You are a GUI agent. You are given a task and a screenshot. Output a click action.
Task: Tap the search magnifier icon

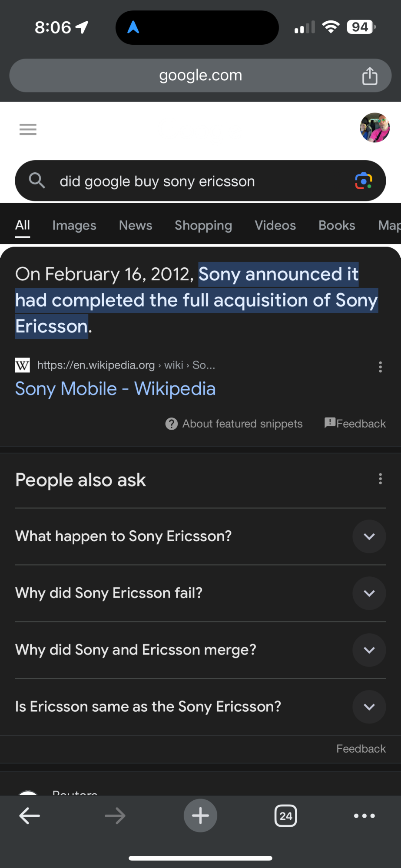tap(37, 181)
